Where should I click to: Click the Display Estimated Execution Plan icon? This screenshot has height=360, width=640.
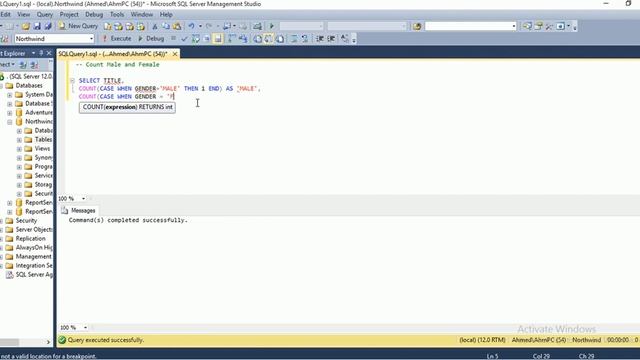click(x=196, y=39)
